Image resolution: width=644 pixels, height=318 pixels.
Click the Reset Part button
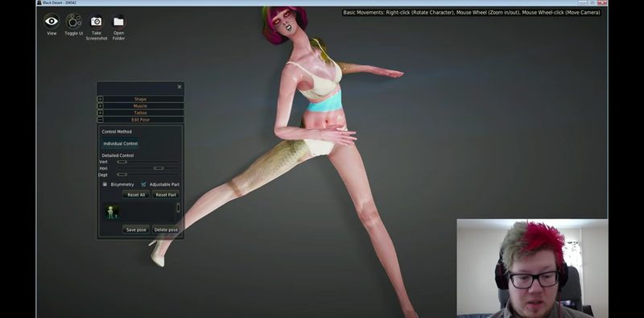click(x=166, y=195)
